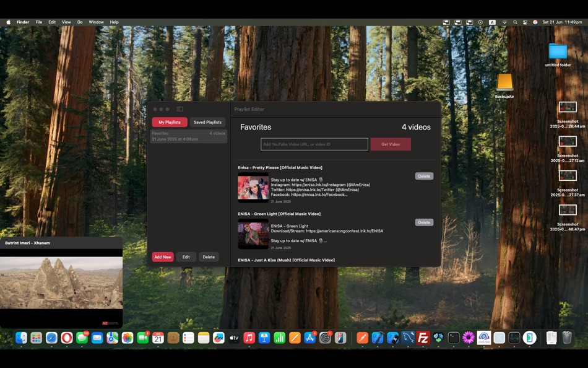
Task: Open Safari from the Dock
Action: coord(51,338)
